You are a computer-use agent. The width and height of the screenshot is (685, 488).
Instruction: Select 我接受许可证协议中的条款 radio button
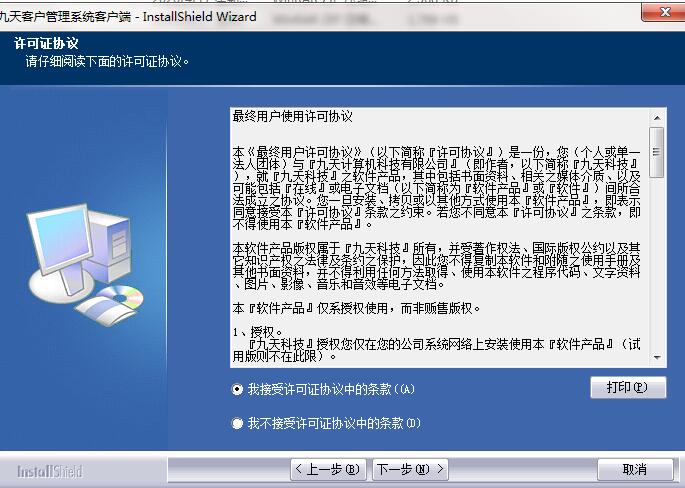[237, 389]
